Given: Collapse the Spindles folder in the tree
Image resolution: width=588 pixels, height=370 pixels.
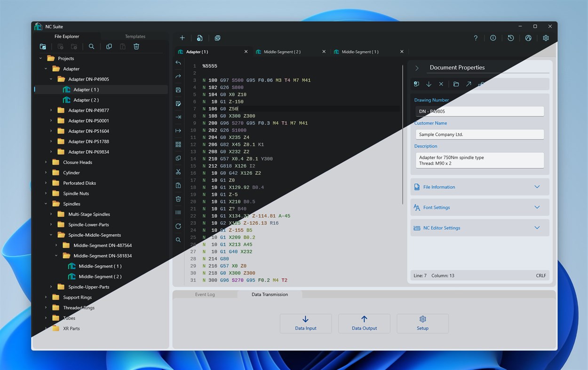Looking at the screenshot, I should click(x=45, y=204).
